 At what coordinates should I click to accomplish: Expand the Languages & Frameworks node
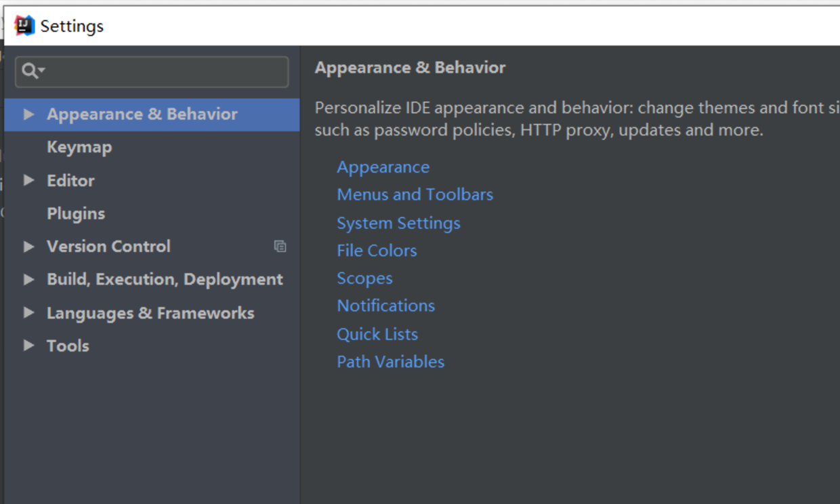pyautogui.click(x=28, y=312)
